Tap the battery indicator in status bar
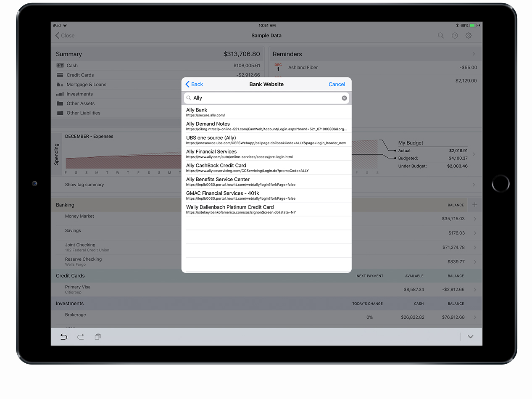Image resolution: width=532 pixels, height=399 pixels. [473, 26]
